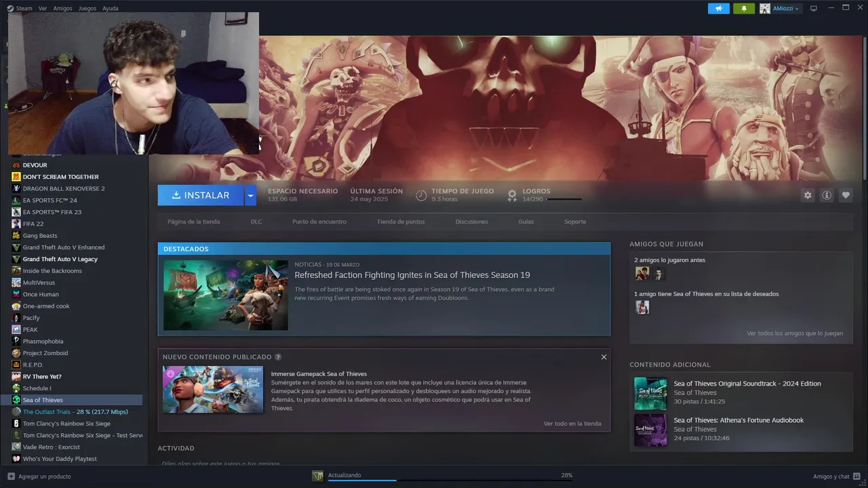Dismiss the Nuevo contenido publicado panel
The height and width of the screenshot is (488, 868).
coord(604,357)
